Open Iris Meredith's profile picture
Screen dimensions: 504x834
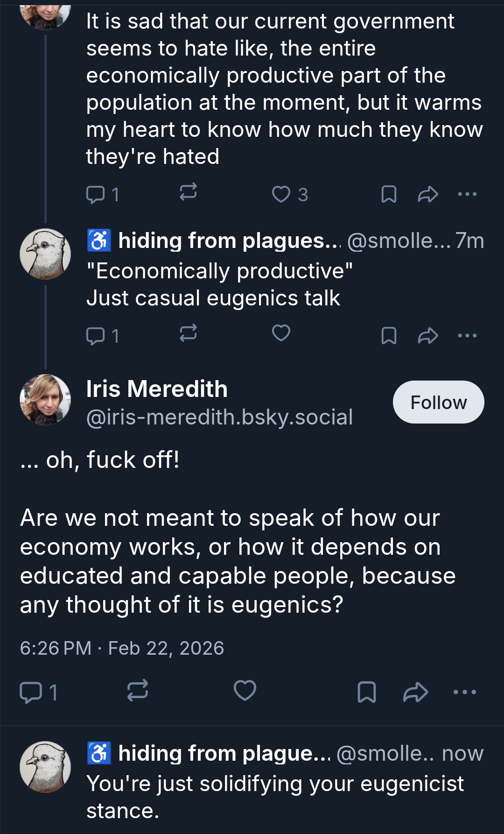(45, 400)
